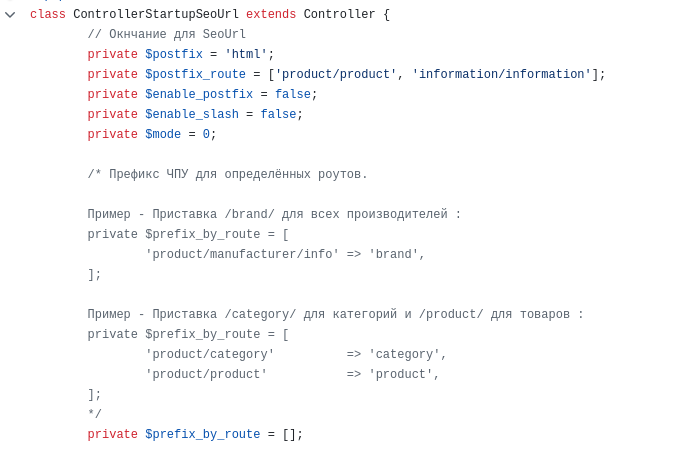Image resolution: width=684 pixels, height=464 pixels.
Task: Collapse the ControllerStartupSeoUrl class fold chevron
Action: 10,15
